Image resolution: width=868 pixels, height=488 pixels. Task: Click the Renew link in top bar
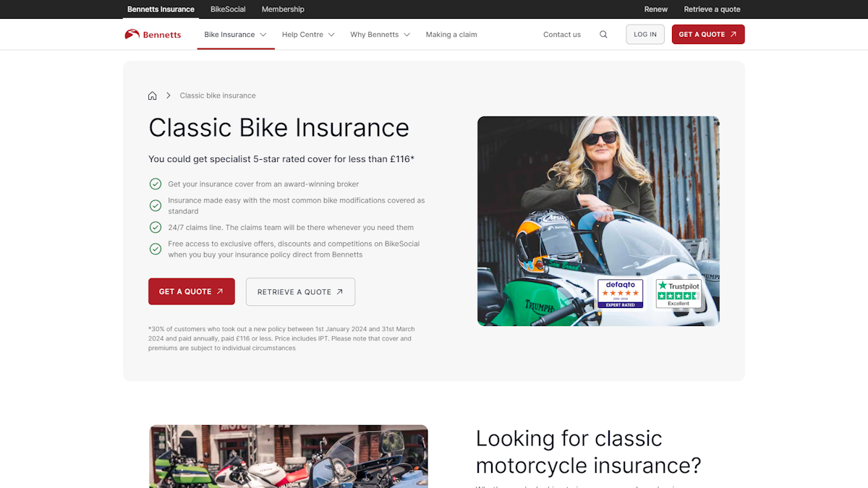[656, 9]
